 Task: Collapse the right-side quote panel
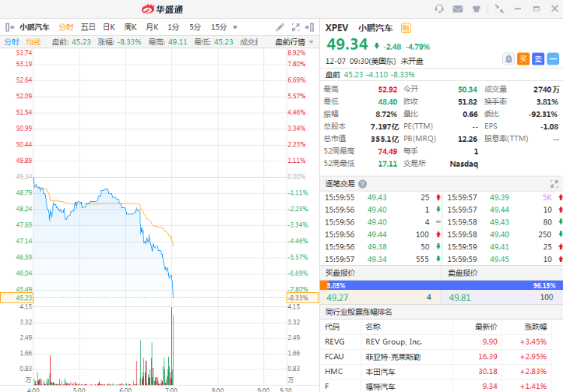click(x=309, y=27)
